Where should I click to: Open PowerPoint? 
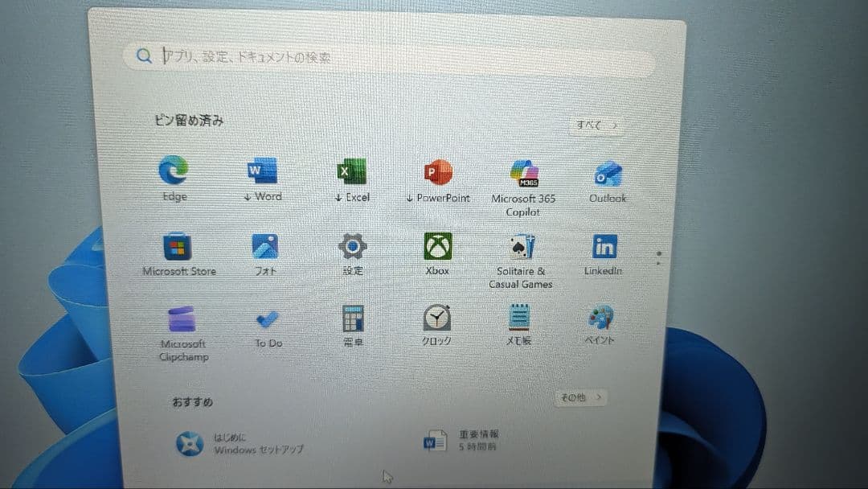coord(437,173)
